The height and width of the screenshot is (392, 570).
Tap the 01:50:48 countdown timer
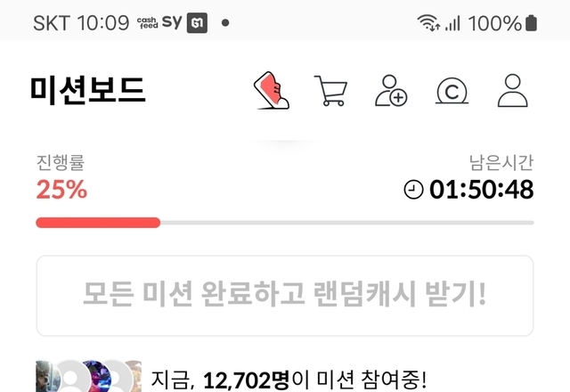pos(482,190)
